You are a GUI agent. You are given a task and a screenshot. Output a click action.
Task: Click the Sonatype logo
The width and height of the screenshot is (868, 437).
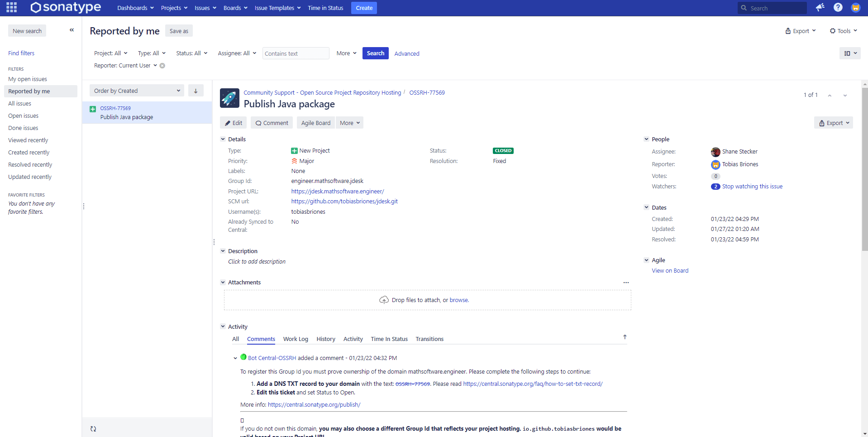[66, 7]
